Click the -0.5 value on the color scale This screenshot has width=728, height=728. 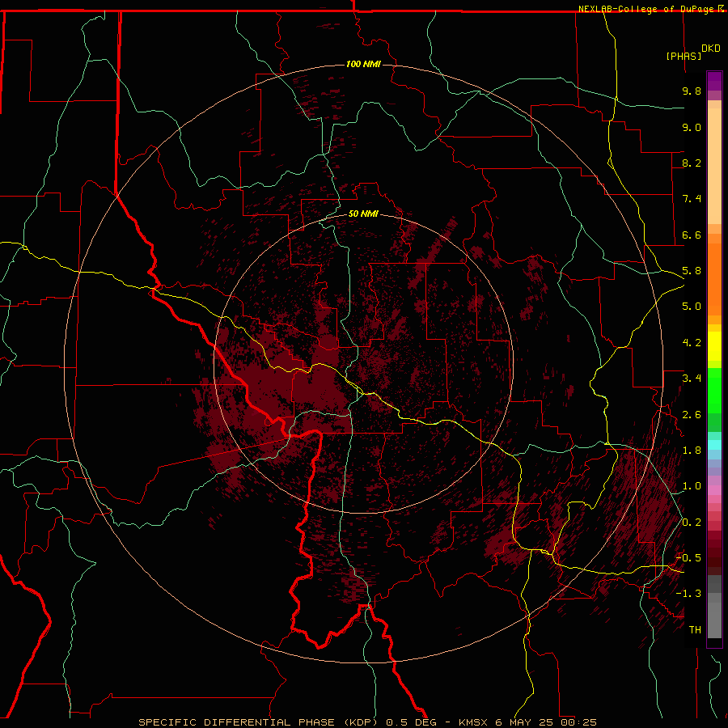(x=688, y=558)
